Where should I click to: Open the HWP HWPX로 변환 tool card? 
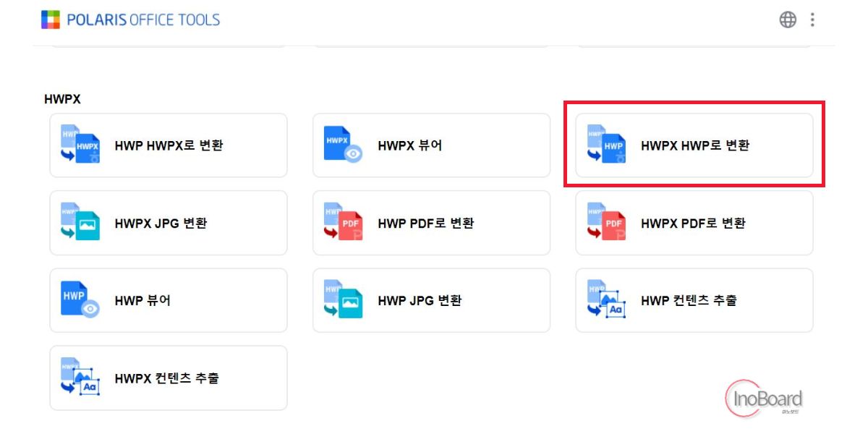coord(169,145)
